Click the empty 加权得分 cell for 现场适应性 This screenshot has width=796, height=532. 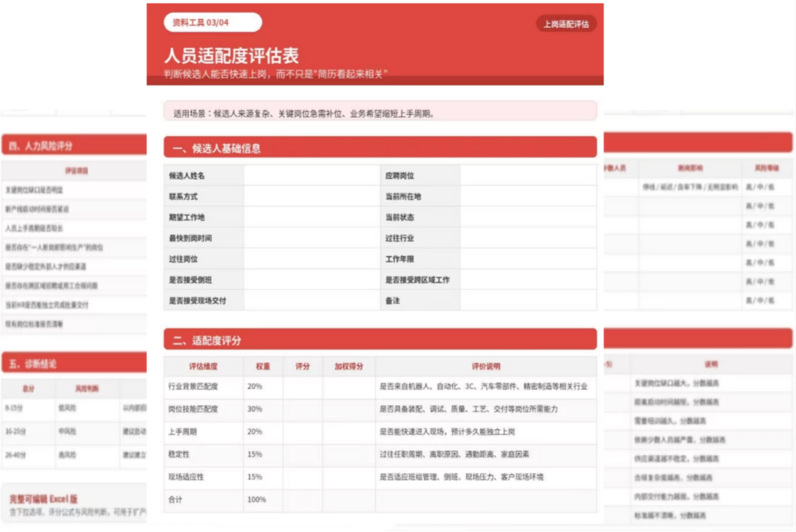[349, 478]
